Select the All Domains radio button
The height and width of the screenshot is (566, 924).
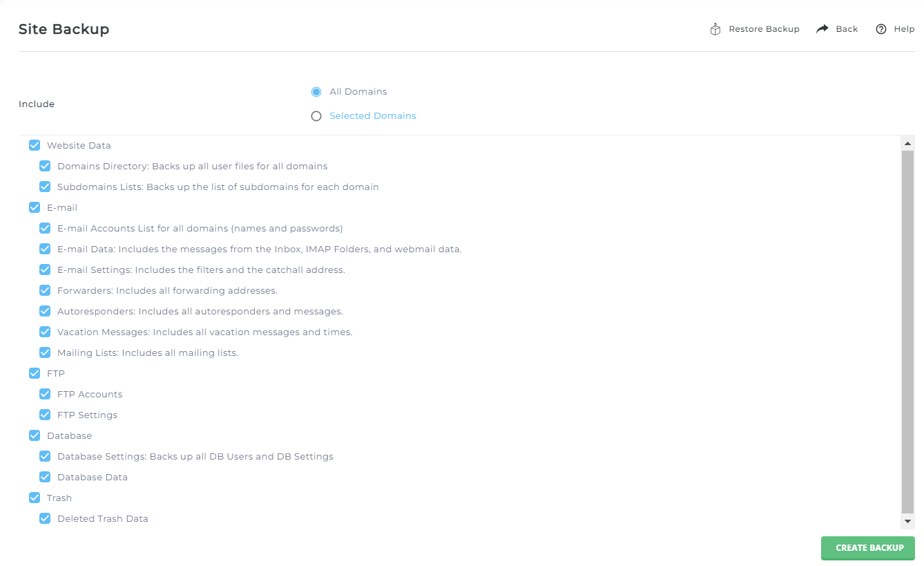[316, 92]
